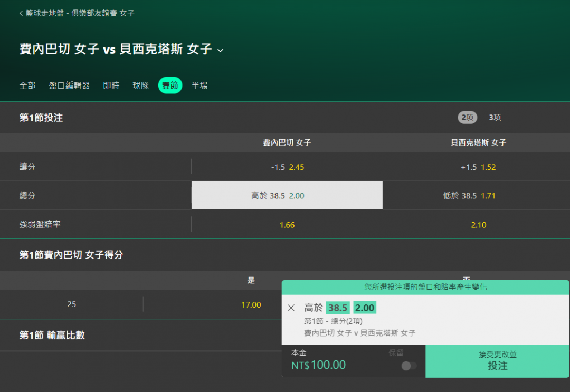This screenshot has height=392, width=570.
Task: Collapse the 第1節投注 section header
Action: pyautogui.click(x=285, y=117)
